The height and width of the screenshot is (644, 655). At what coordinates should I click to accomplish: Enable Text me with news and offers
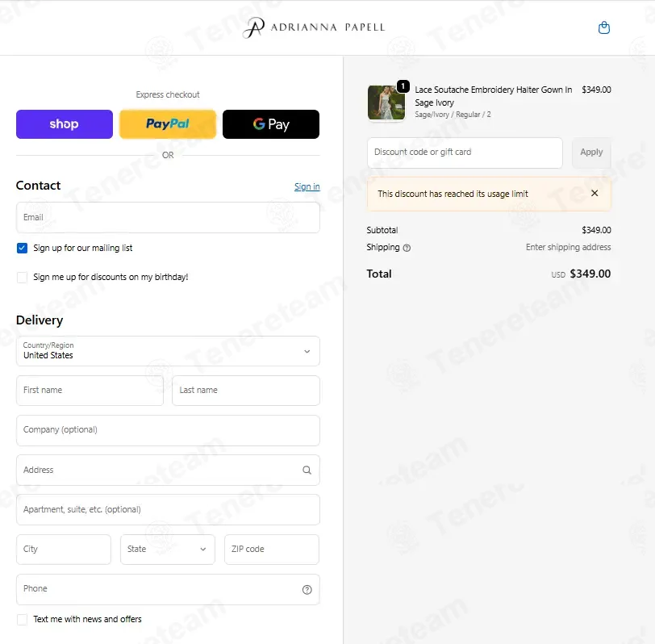tap(22, 619)
